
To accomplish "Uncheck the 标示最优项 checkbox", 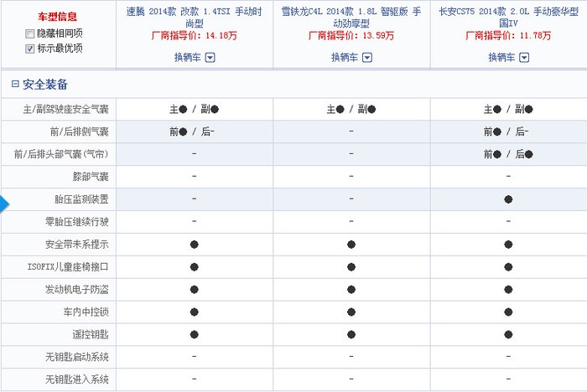I will [x=30, y=49].
